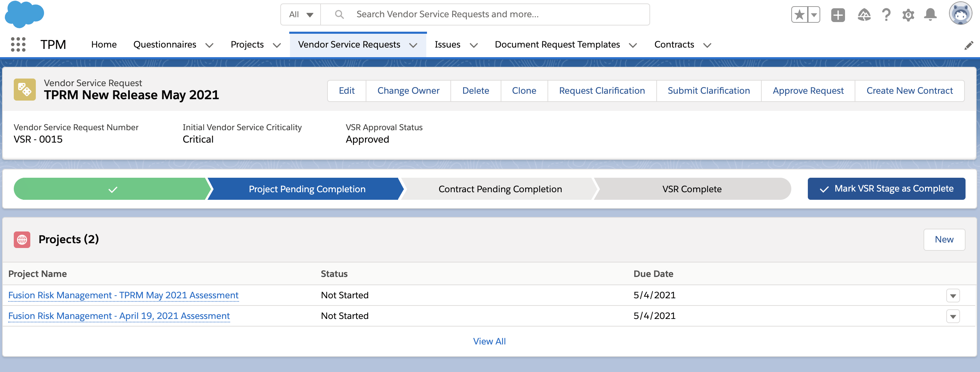Click the Change Owner button
Viewport: 980px width, 372px height.
(408, 91)
